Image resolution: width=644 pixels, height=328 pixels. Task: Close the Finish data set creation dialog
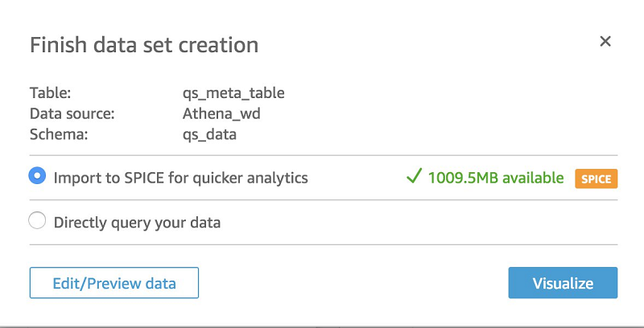coord(605,41)
